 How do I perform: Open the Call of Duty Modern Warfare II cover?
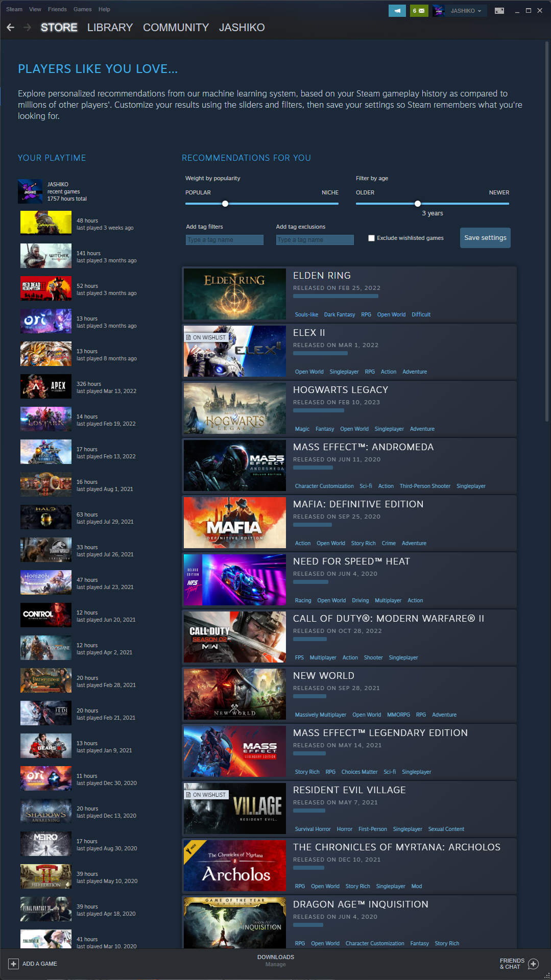(x=235, y=637)
